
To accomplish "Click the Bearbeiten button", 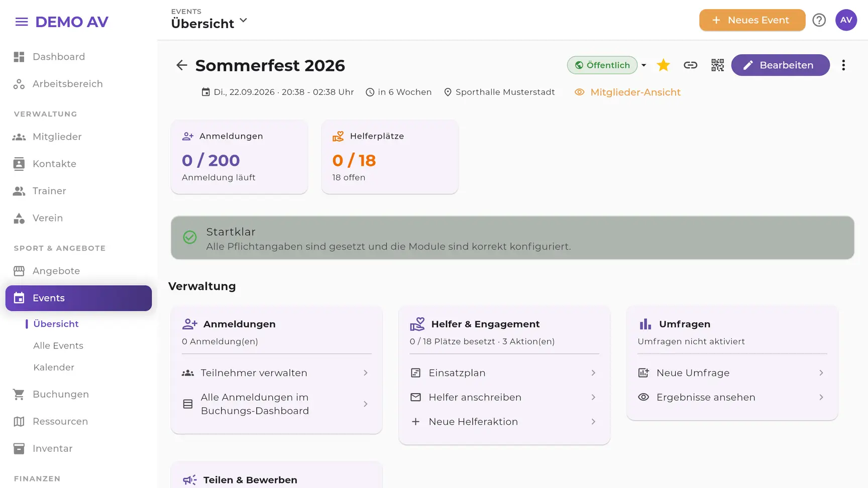I will (780, 65).
